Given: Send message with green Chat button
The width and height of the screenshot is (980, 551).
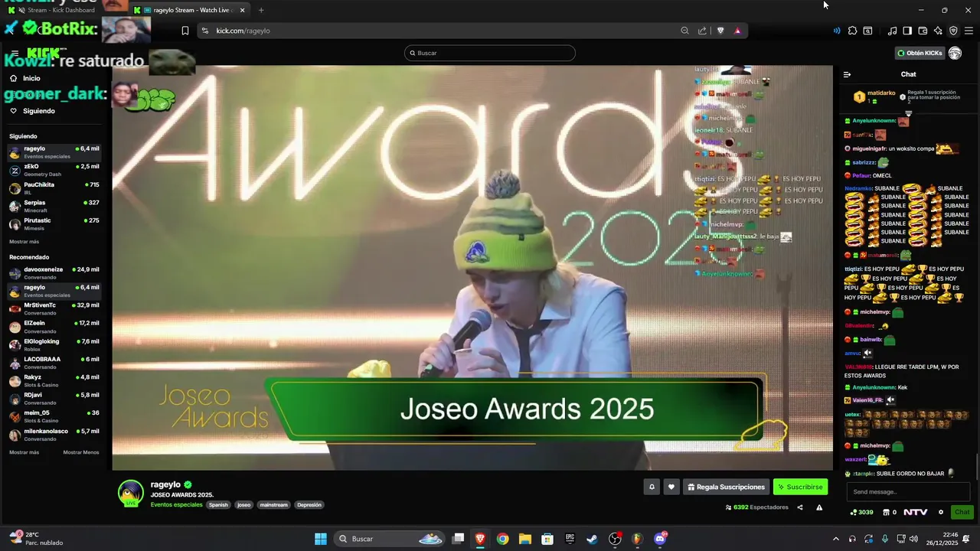Looking at the screenshot, I should [x=962, y=512].
